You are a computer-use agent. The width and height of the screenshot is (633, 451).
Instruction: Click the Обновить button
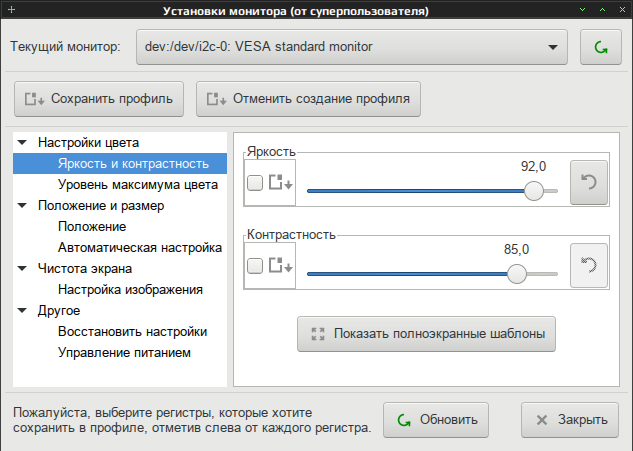pos(436,420)
